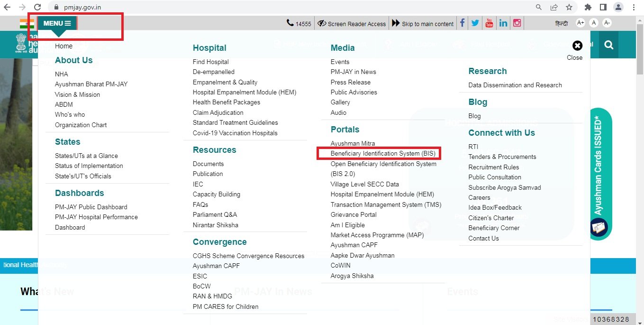Image resolution: width=644 pixels, height=325 pixels.
Task: Open the FAQs link
Action: coord(200,204)
